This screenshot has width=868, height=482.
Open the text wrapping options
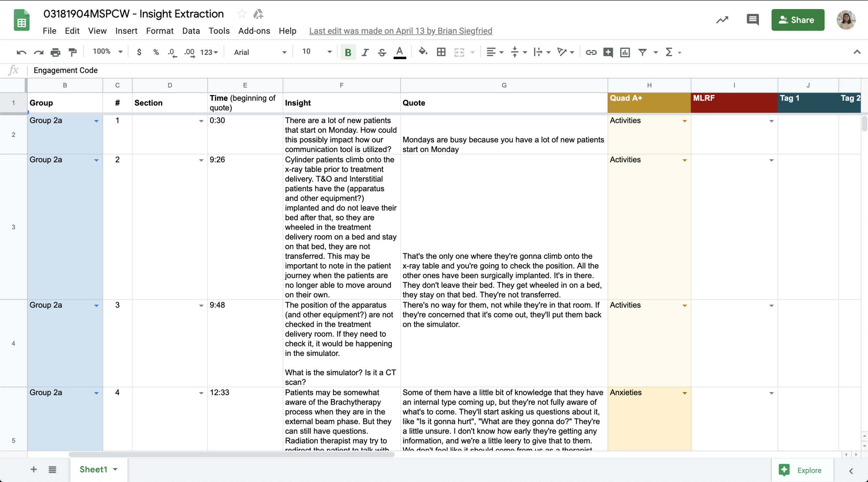pos(542,52)
